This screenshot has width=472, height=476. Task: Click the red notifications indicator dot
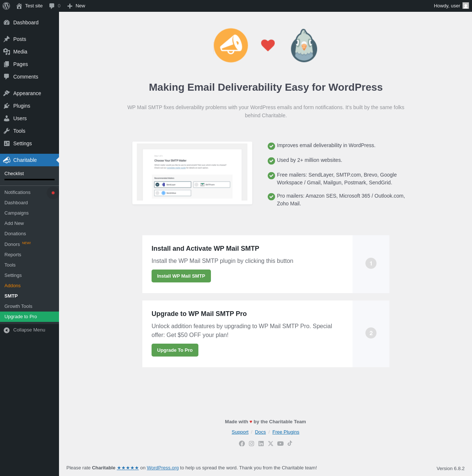click(x=53, y=193)
